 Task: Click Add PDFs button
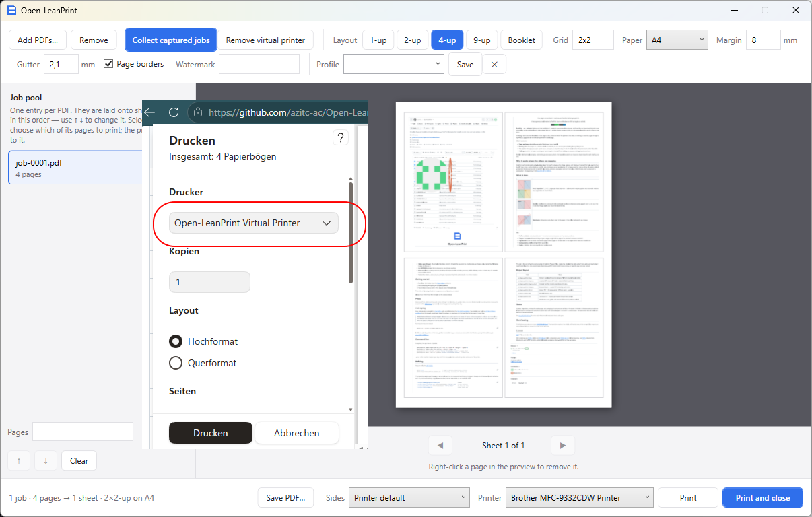pyautogui.click(x=38, y=40)
